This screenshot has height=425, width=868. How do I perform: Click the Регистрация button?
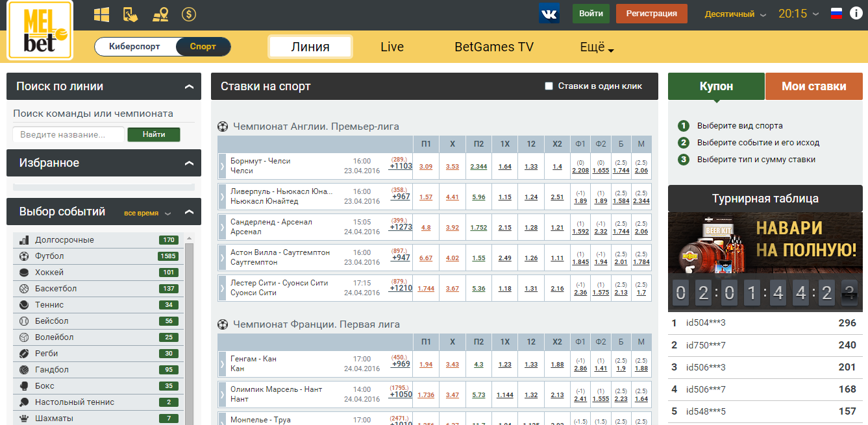(x=652, y=14)
